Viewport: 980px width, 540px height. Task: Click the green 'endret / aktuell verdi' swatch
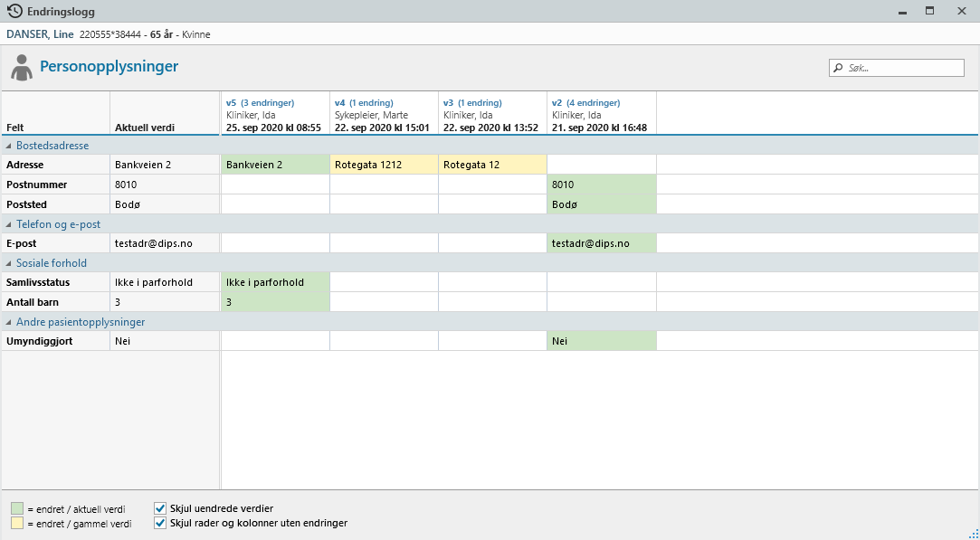17,508
